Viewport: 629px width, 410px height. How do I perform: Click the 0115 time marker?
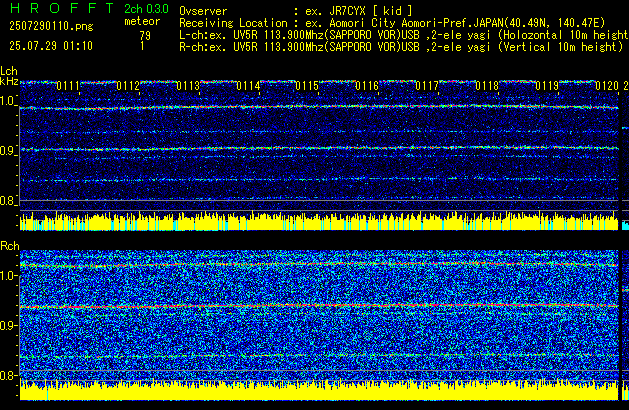tap(307, 86)
